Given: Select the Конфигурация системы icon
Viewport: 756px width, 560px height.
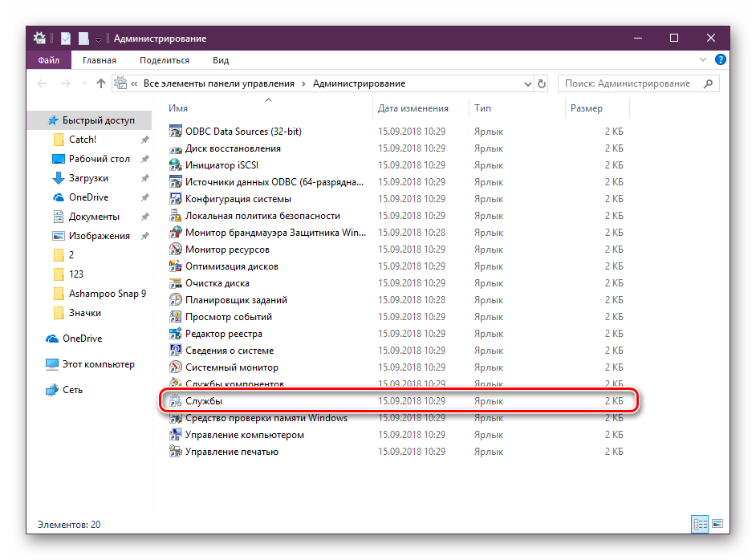Looking at the screenshot, I should pyautogui.click(x=176, y=199).
